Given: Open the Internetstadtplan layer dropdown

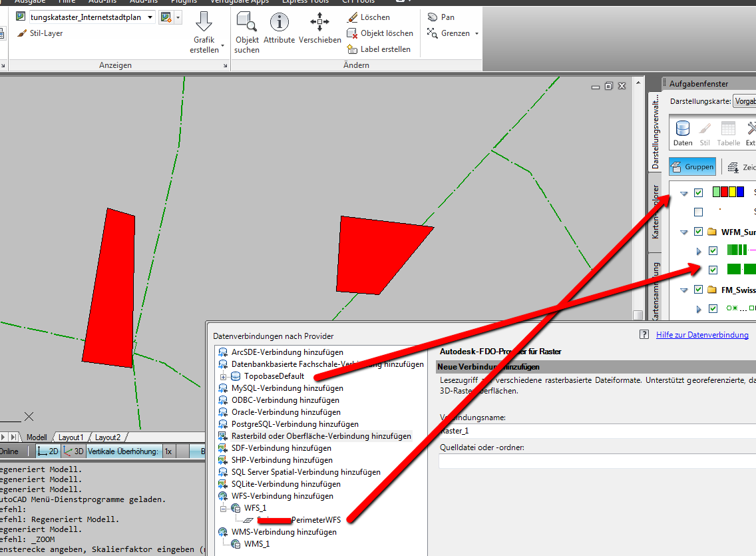Looking at the screenshot, I should [150, 17].
